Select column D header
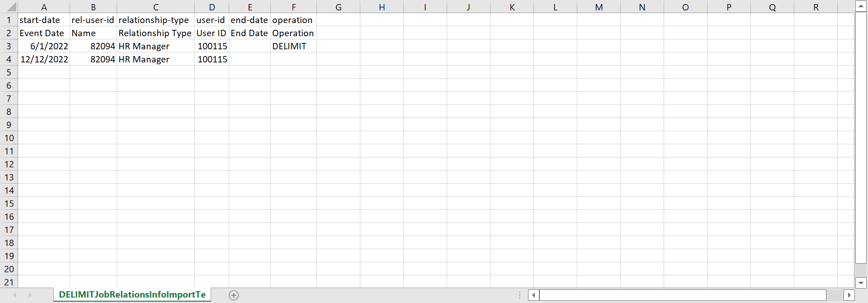 (212, 7)
